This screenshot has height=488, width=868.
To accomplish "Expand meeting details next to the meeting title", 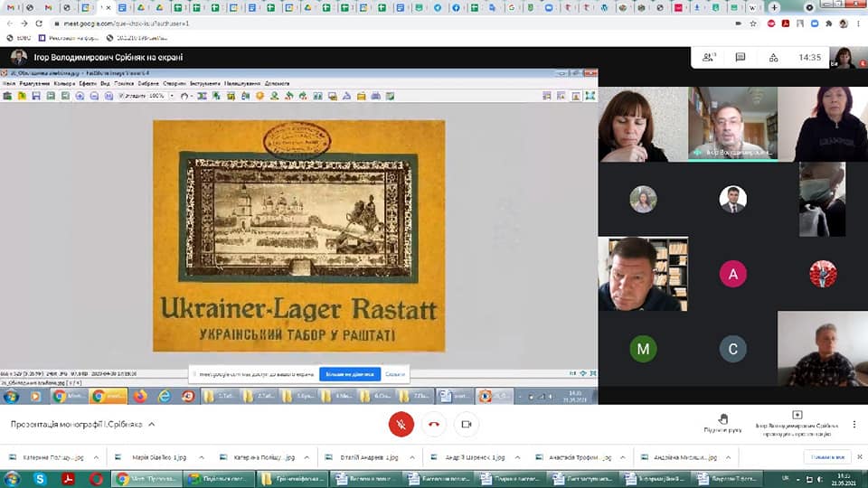I will tap(151, 424).
